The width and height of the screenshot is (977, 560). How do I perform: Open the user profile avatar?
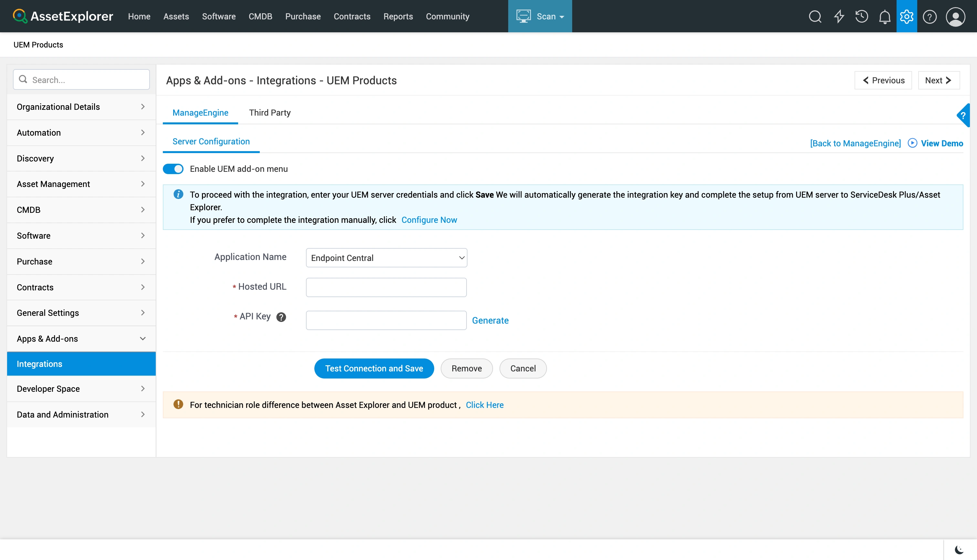pos(955,16)
